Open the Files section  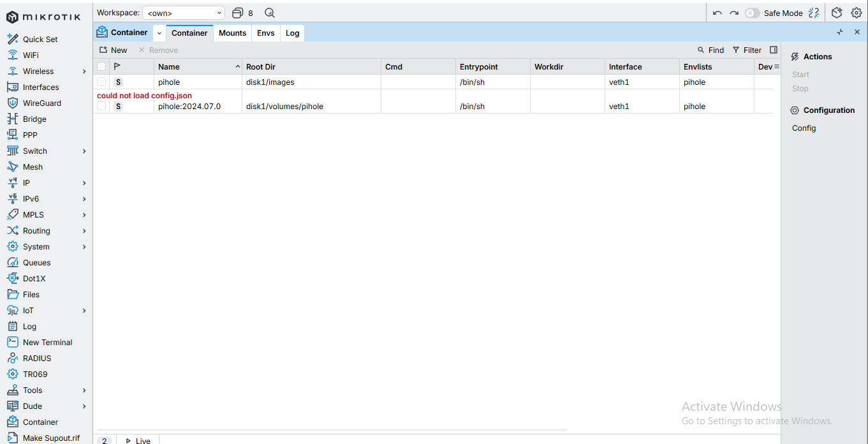(31, 294)
